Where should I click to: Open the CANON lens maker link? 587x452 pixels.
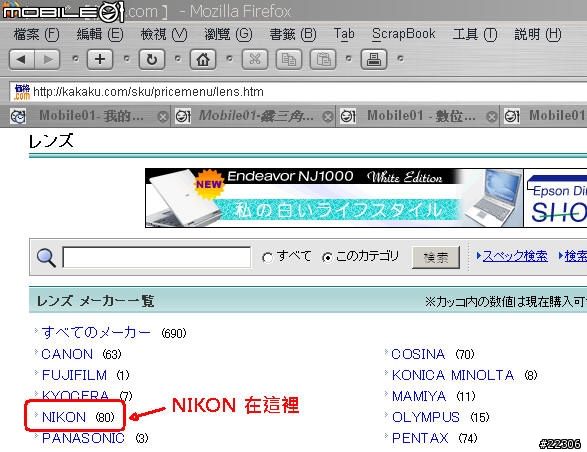click(67, 354)
